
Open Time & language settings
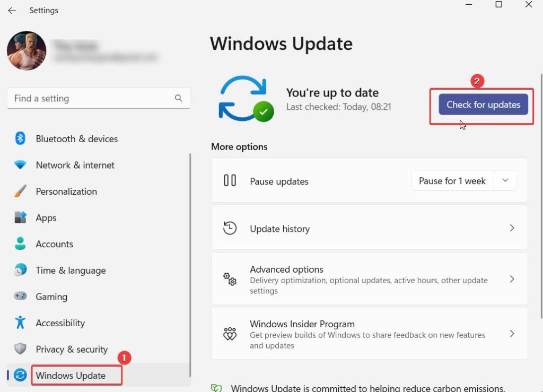click(x=71, y=271)
